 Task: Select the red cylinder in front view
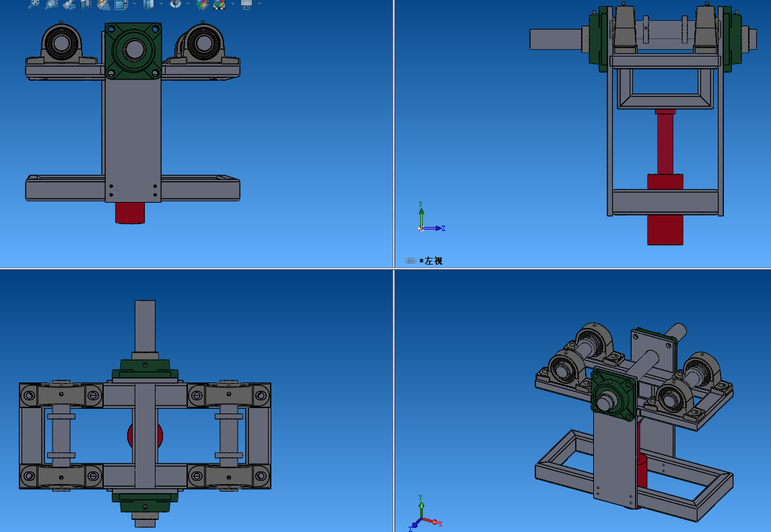[x=130, y=212]
